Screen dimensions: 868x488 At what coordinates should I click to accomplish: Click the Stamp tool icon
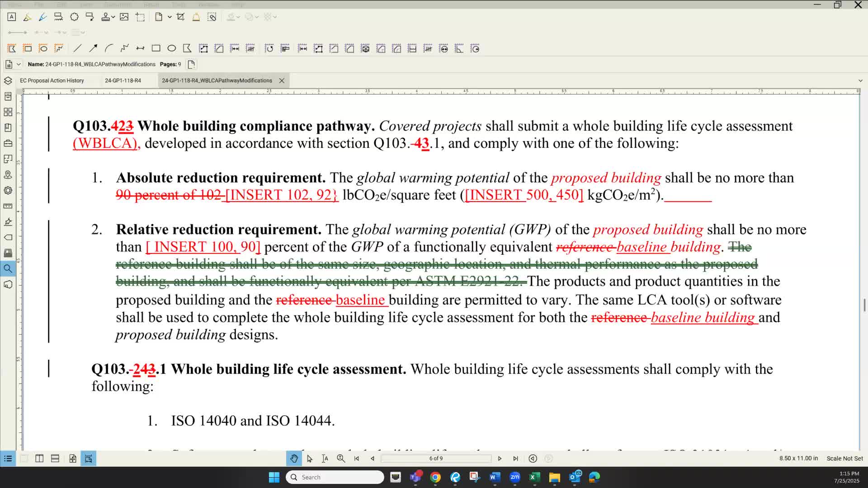pyautogui.click(x=105, y=17)
